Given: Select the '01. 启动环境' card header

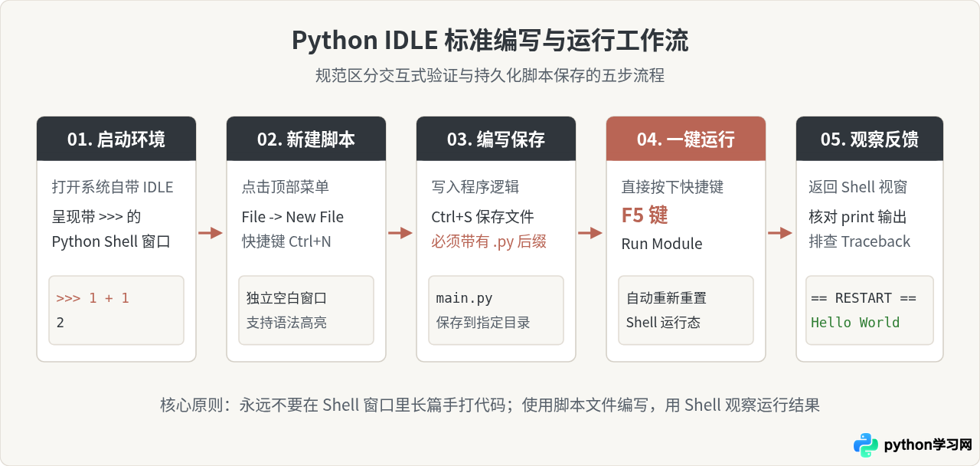Looking at the screenshot, I should [x=116, y=139].
